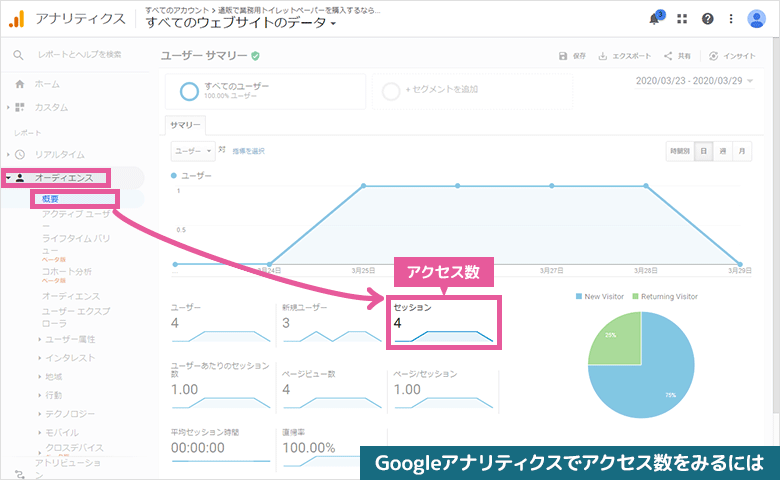Click the Google Analytics logo icon
The image size is (780, 480).
(16, 19)
